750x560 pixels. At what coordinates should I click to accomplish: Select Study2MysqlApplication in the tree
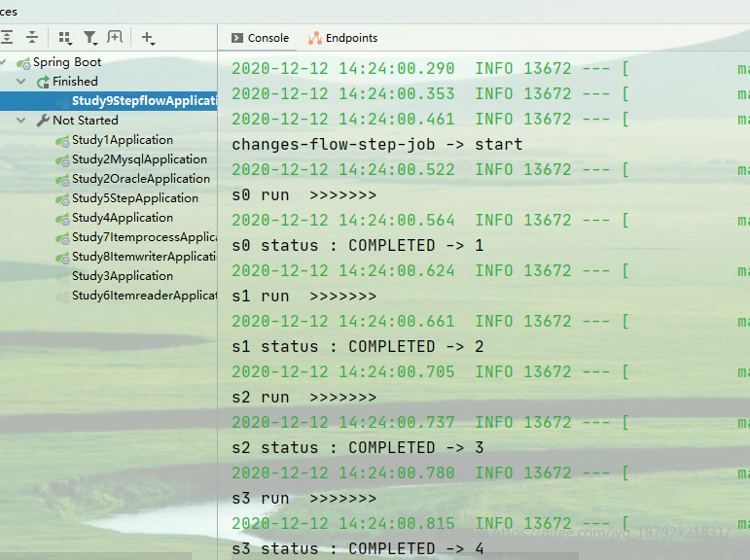[x=139, y=159]
